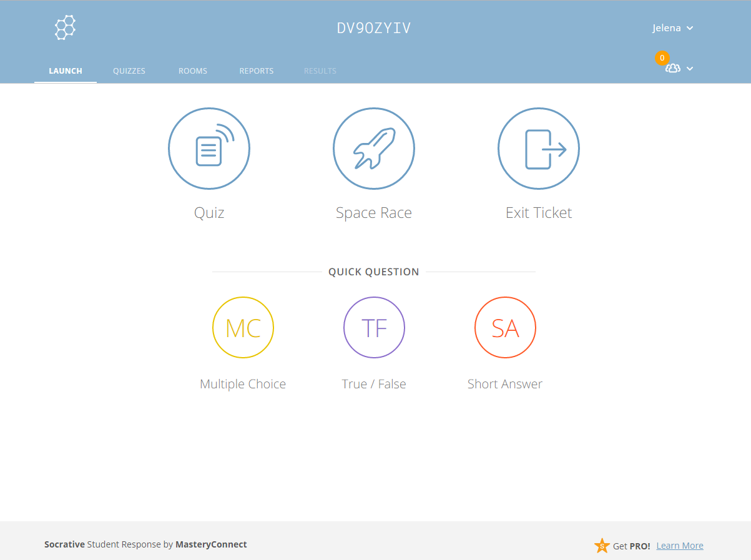The width and height of the screenshot is (751, 560).
Task: Click the Space Race text label
Action: [374, 213]
